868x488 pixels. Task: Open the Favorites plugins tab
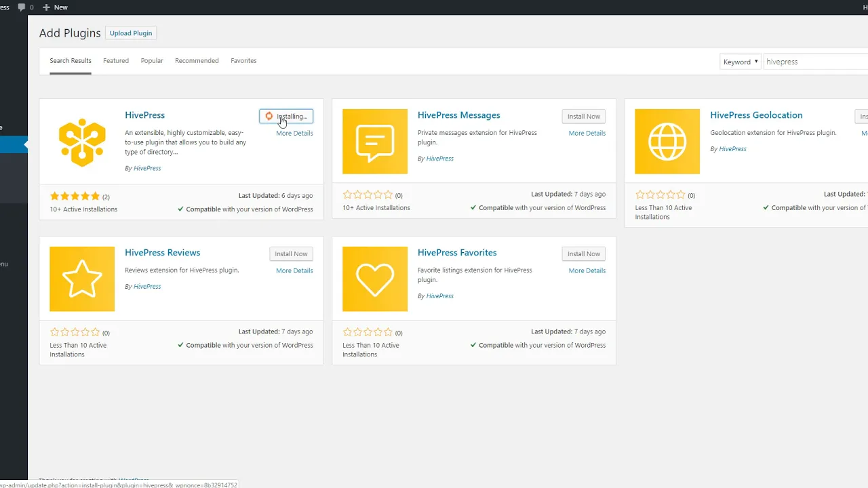click(x=243, y=61)
